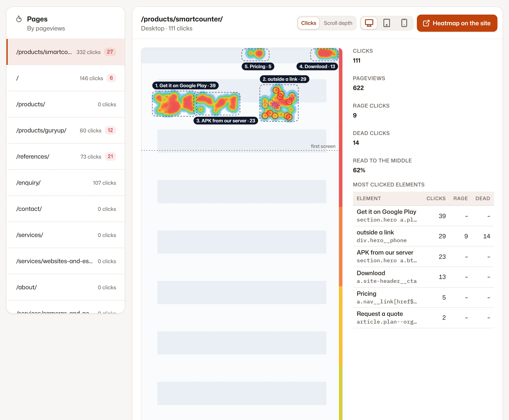Select the 'Pricing' element table row
509x420 pixels.
click(423, 297)
